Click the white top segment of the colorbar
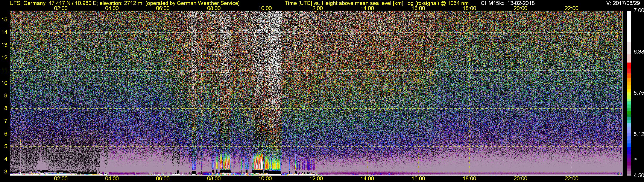Image resolution: width=644 pixels, height=182 pixels. [x=629, y=26]
